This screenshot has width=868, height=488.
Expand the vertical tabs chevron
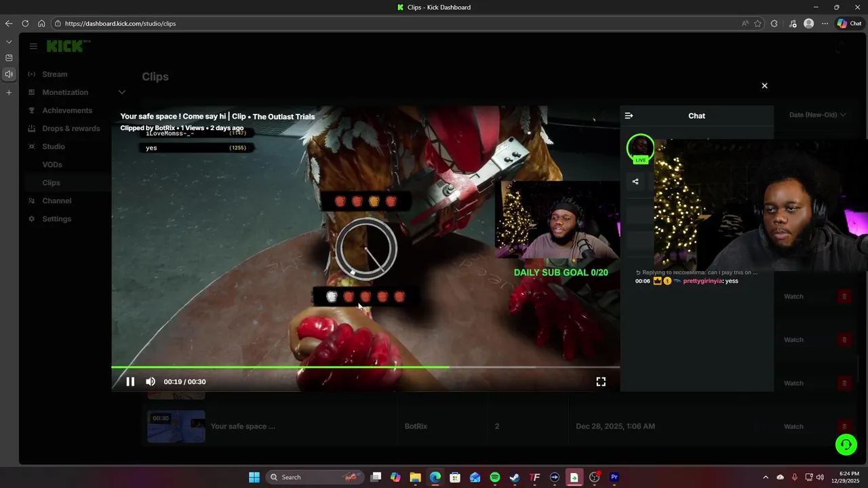(9, 42)
